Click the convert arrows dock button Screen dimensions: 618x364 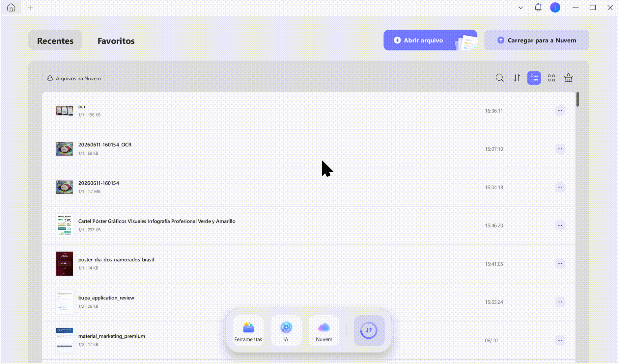369,330
